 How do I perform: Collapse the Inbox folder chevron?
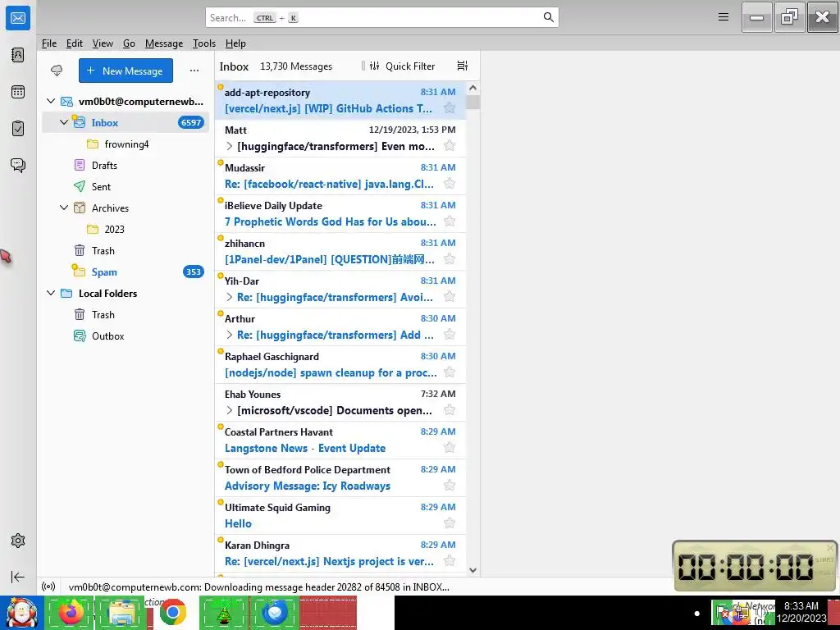[x=64, y=122]
